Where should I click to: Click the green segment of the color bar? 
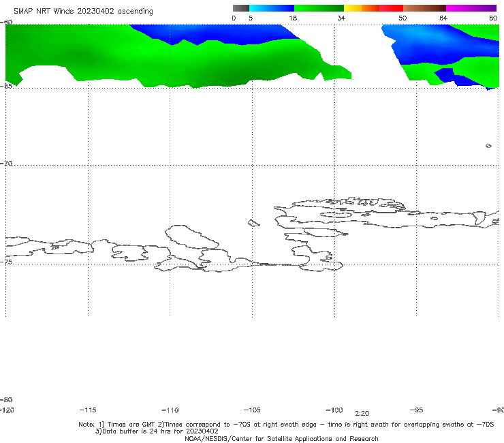click(x=319, y=8)
